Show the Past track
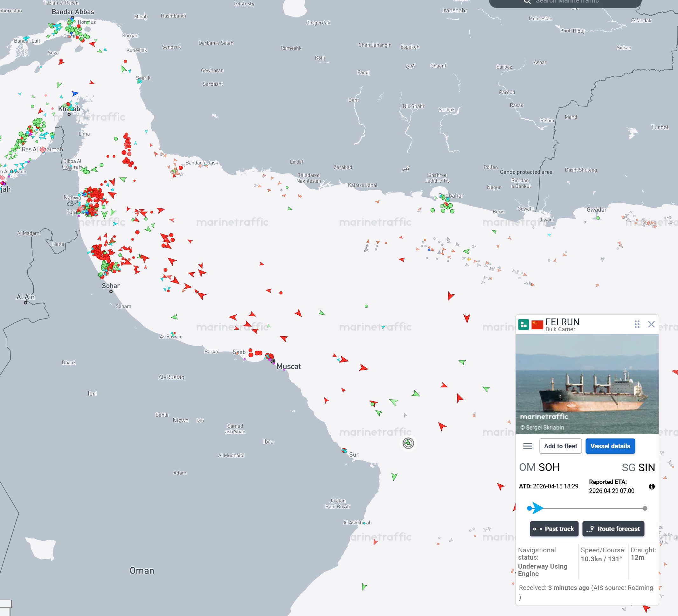This screenshot has height=616, width=678. tap(554, 529)
